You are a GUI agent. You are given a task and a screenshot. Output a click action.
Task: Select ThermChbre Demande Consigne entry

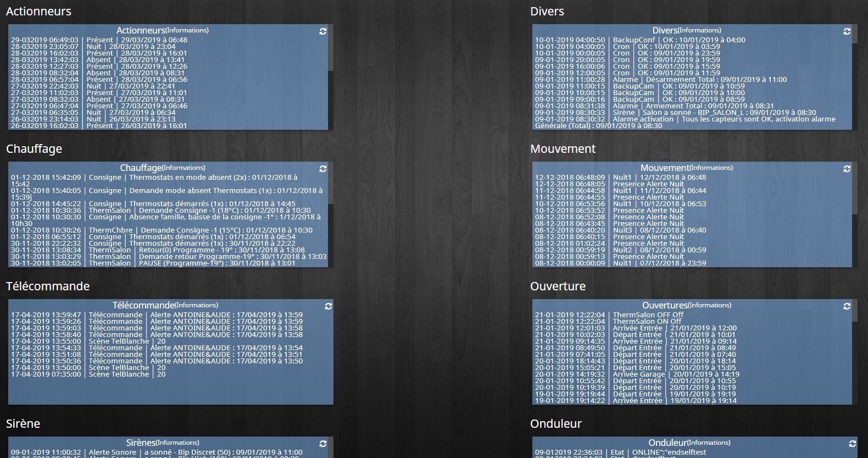point(162,230)
